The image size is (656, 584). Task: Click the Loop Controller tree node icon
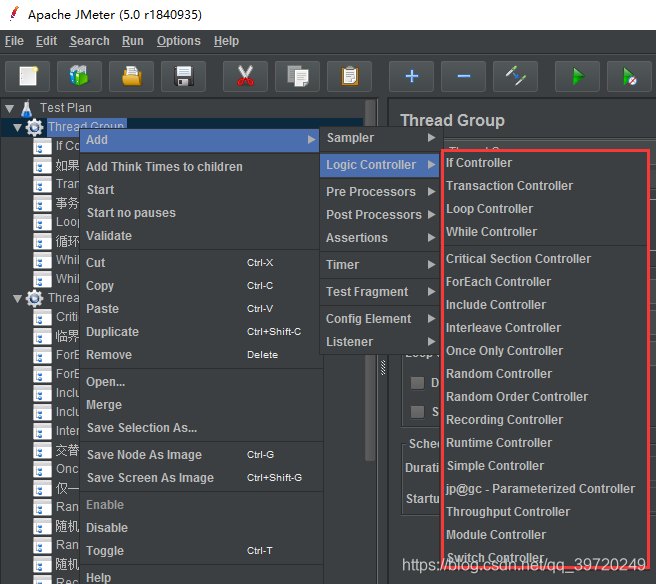[42, 223]
